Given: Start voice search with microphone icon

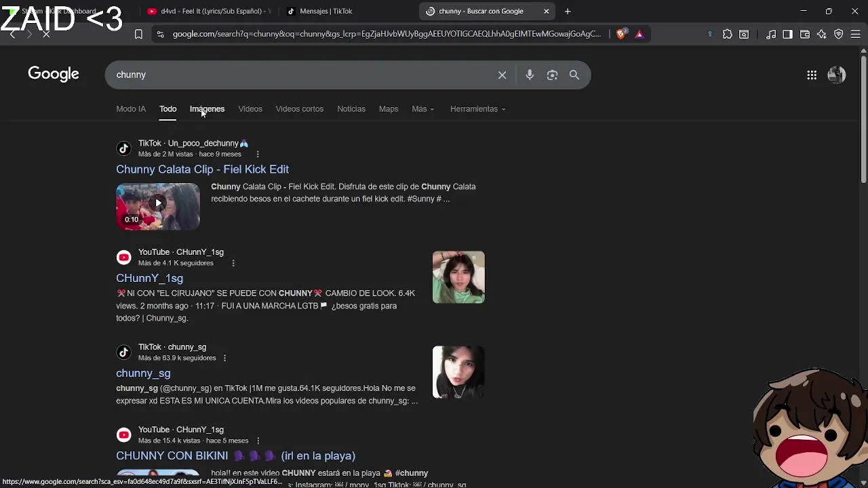Looking at the screenshot, I should pyautogui.click(x=530, y=75).
